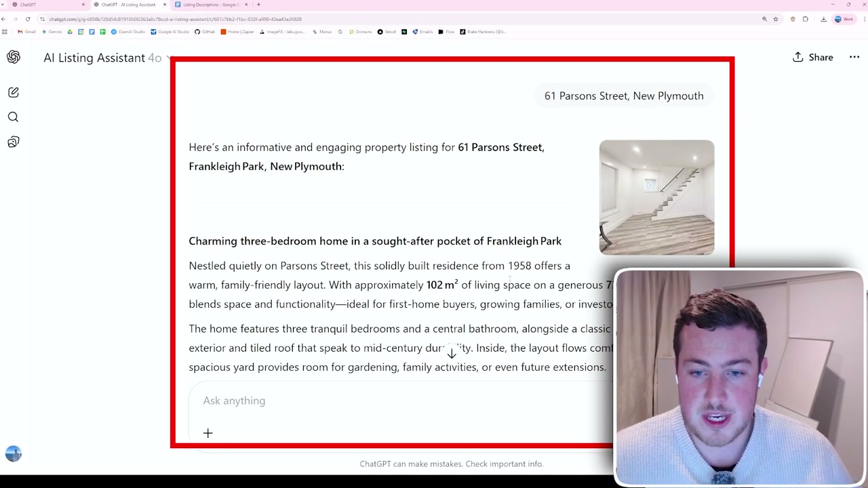Image resolution: width=868 pixels, height=488 pixels.
Task: Switch to the first ChatGPT browser tab
Action: click(46, 5)
